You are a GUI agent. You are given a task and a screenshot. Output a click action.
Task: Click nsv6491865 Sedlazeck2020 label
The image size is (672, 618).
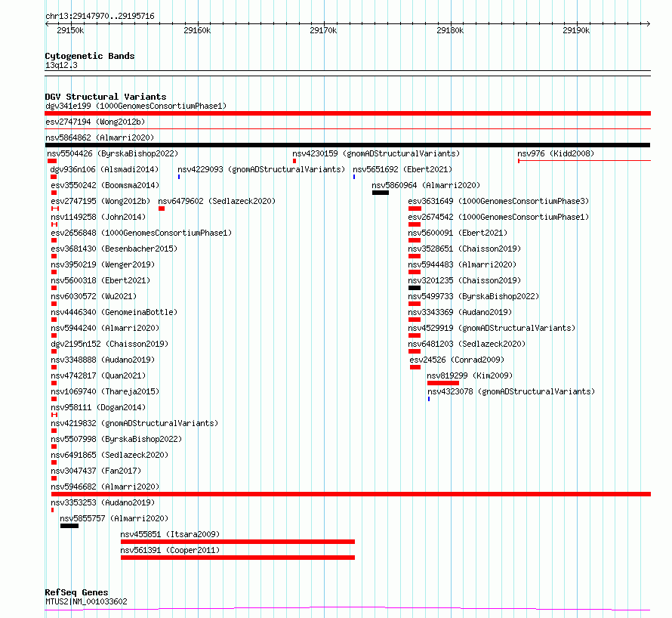pos(109,455)
